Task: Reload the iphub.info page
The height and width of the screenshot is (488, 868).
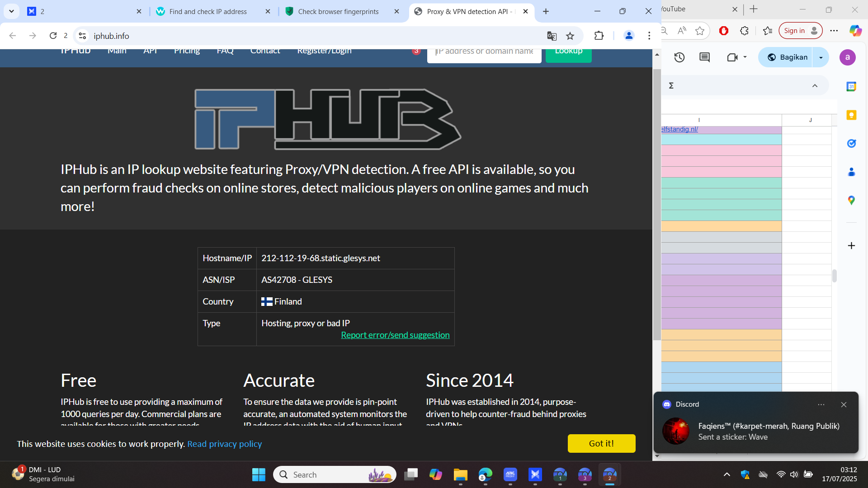Action: pos(53,36)
